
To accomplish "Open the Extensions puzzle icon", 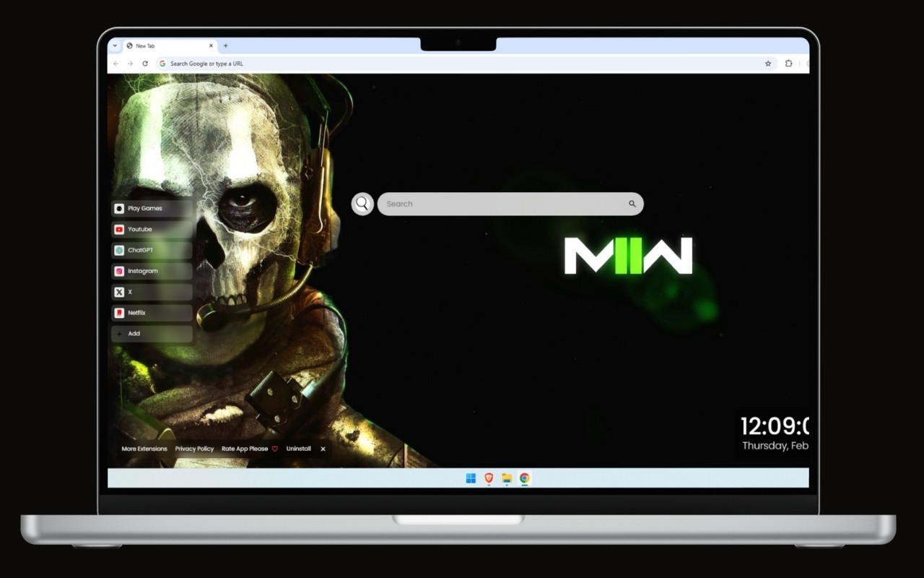I will pos(788,64).
